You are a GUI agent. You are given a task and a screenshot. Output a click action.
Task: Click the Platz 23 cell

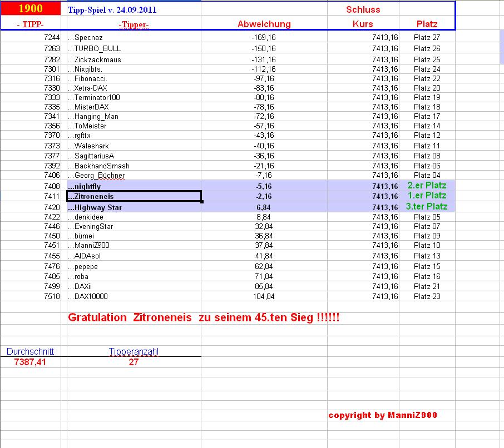pyautogui.click(x=427, y=296)
